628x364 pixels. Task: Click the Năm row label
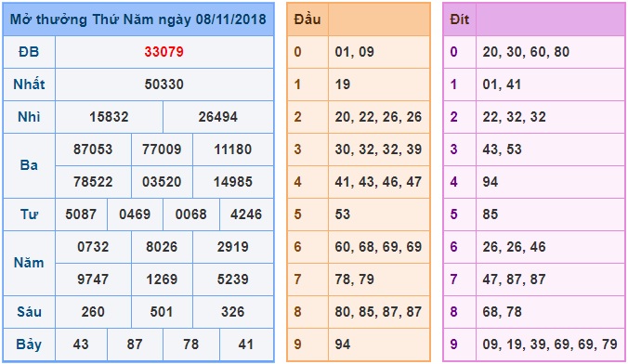tap(29, 263)
